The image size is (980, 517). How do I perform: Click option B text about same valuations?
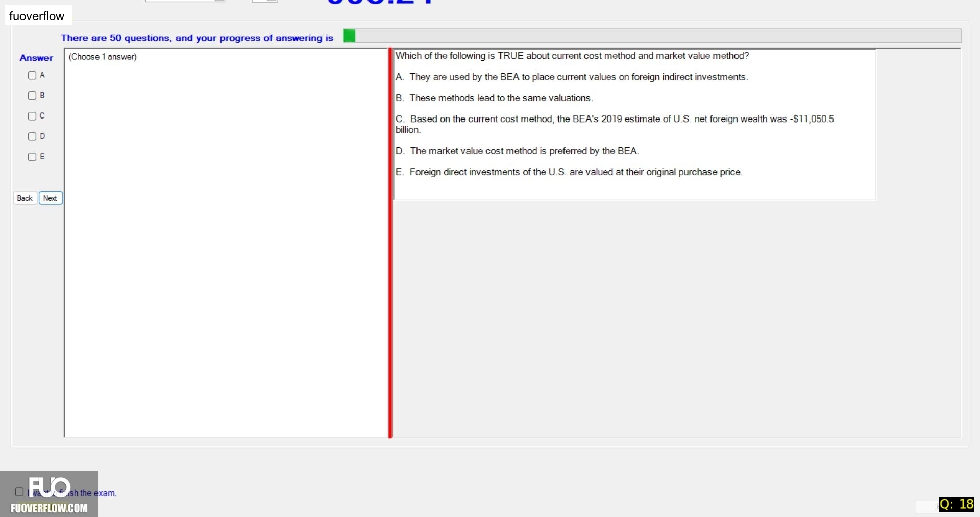(494, 98)
